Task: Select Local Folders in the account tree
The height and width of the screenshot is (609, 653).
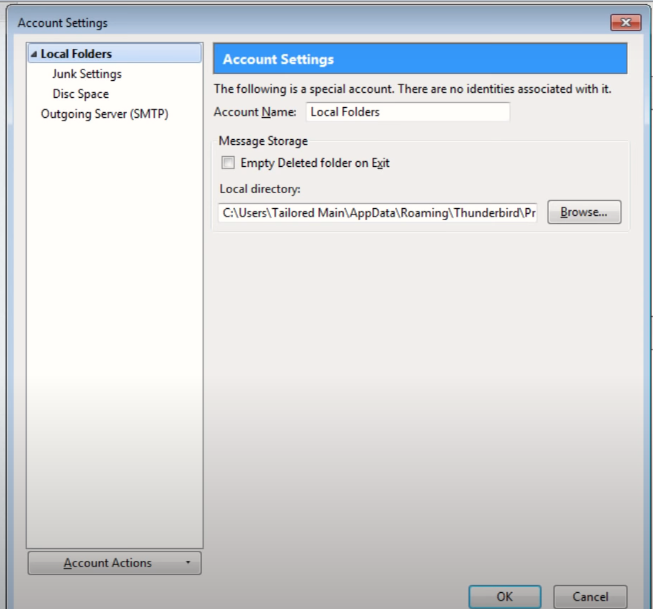Action: (76, 54)
